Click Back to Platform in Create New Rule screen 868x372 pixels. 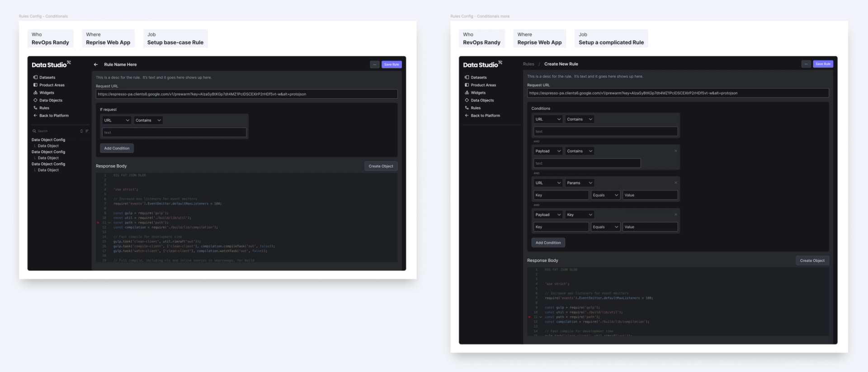click(x=482, y=116)
